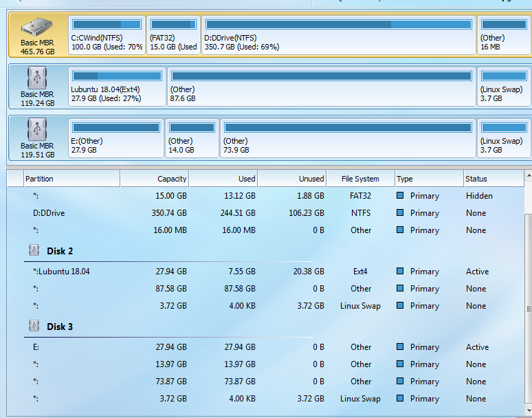Click the Primary type square in E: row
This screenshot has width=532, height=418.
click(401, 347)
